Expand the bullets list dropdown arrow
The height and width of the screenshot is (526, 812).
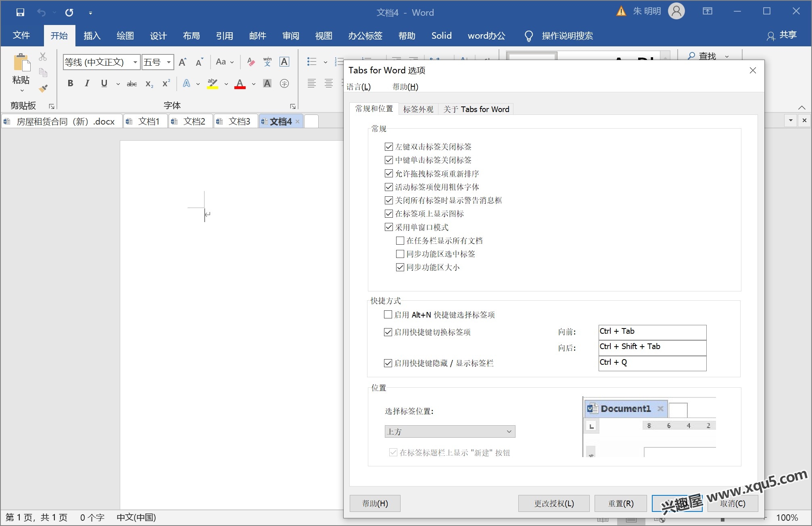(325, 62)
